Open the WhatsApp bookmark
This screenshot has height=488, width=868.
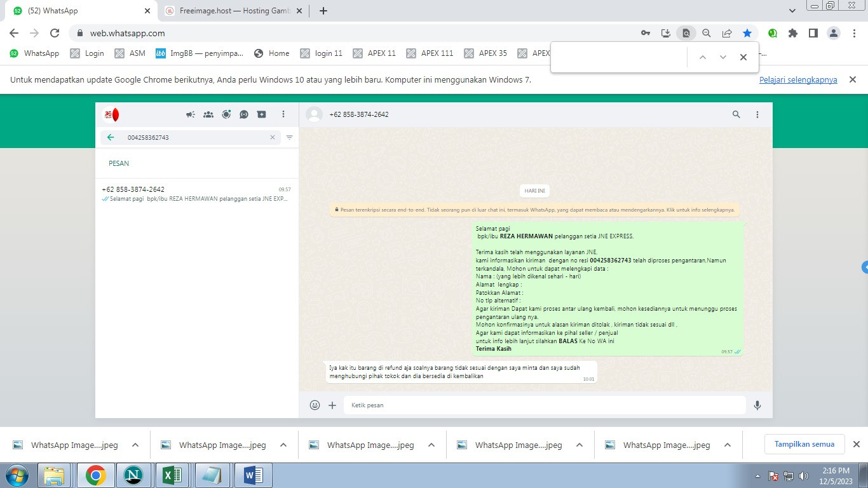tap(35, 53)
